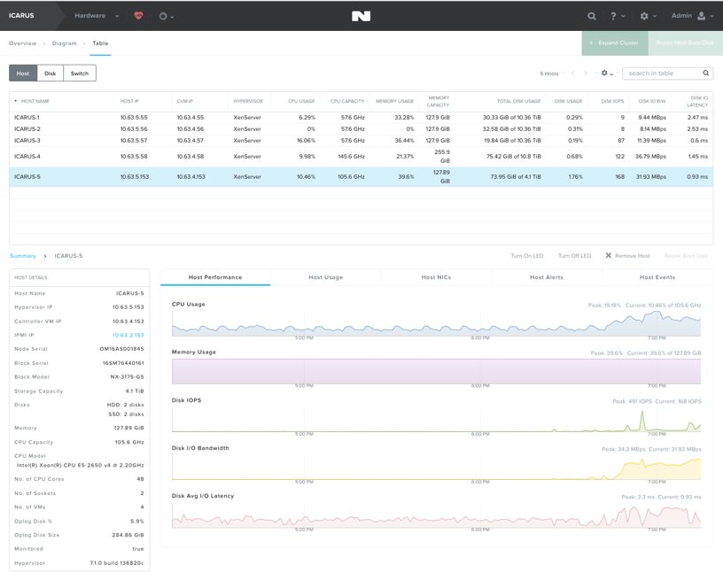The width and height of the screenshot is (723, 588).
Task: Click in the search in table field
Action: (664, 73)
